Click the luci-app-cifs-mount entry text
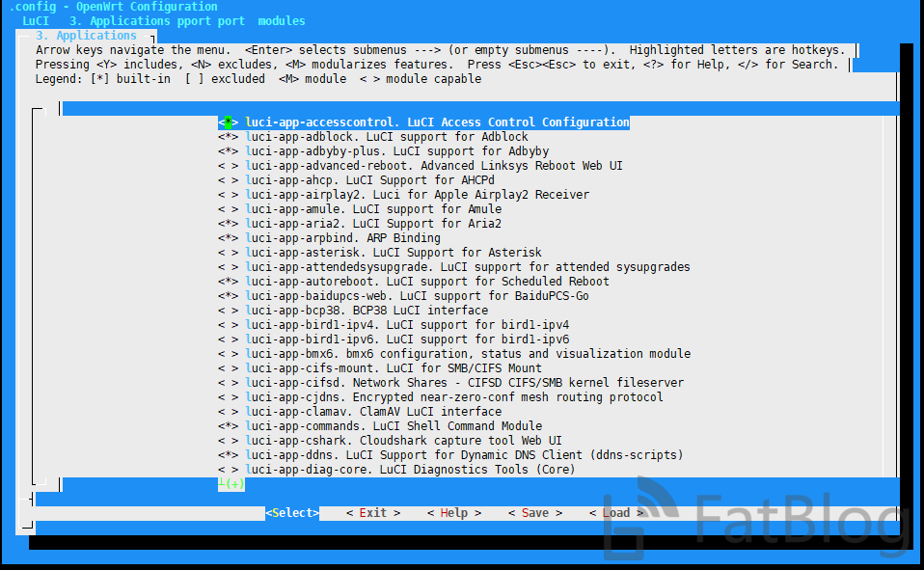 pos(394,368)
